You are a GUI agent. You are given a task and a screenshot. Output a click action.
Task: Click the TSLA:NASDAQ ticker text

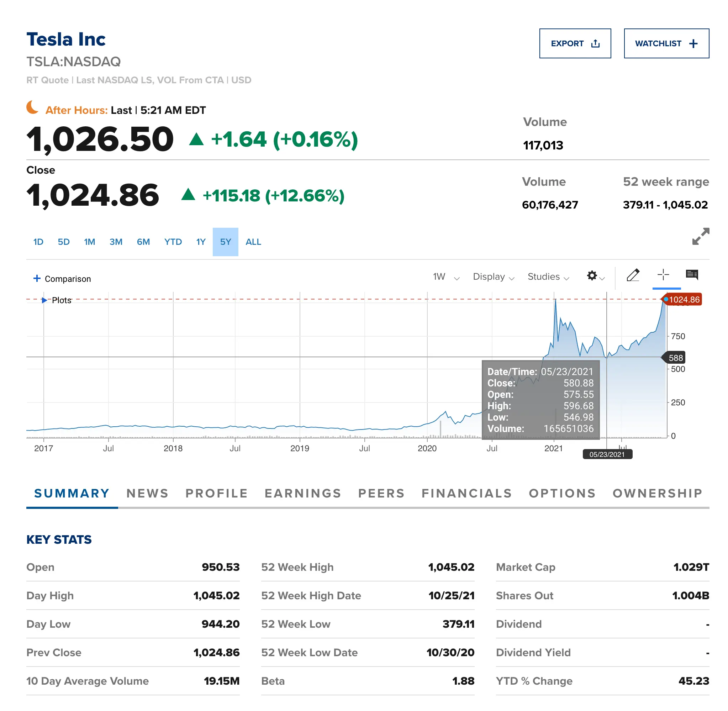(x=74, y=62)
